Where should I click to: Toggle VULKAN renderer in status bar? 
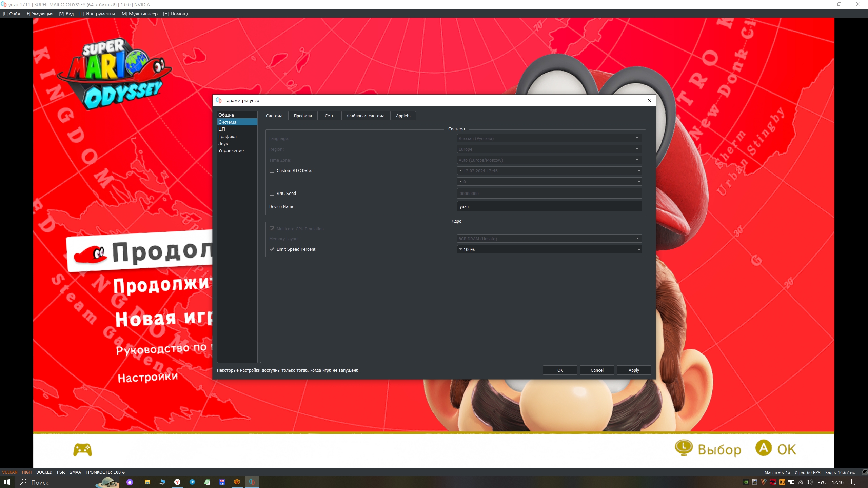pyautogui.click(x=9, y=472)
